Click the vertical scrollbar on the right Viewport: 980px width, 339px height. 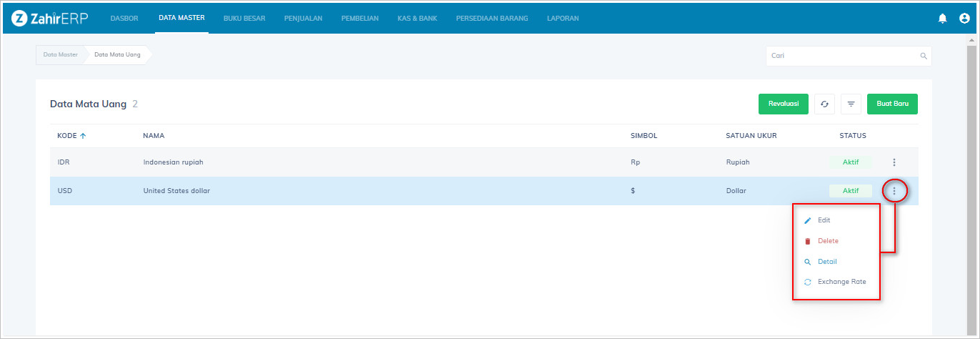click(971, 179)
